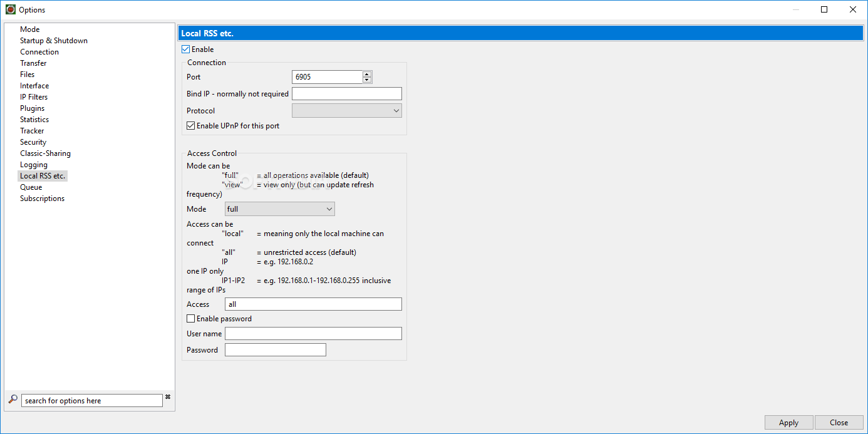868x434 pixels.
Task: Select Classic-Sharing in the sidebar
Action: pyautogui.click(x=45, y=153)
